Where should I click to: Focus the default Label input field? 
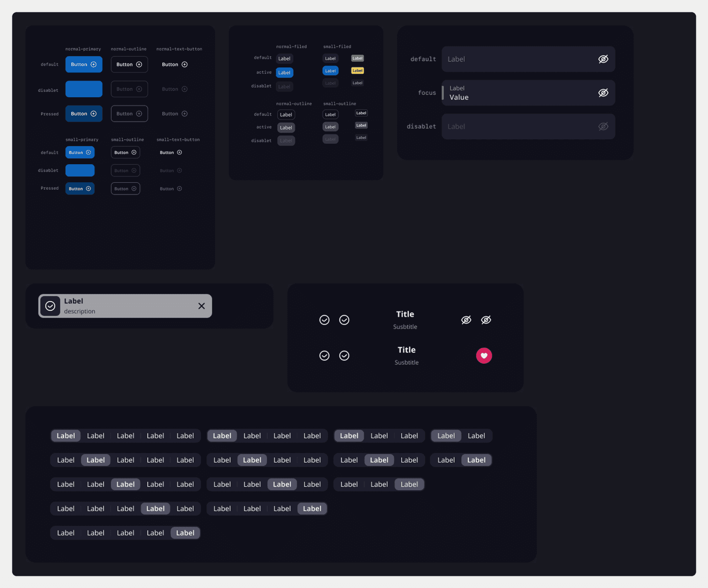(x=529, y=59)
